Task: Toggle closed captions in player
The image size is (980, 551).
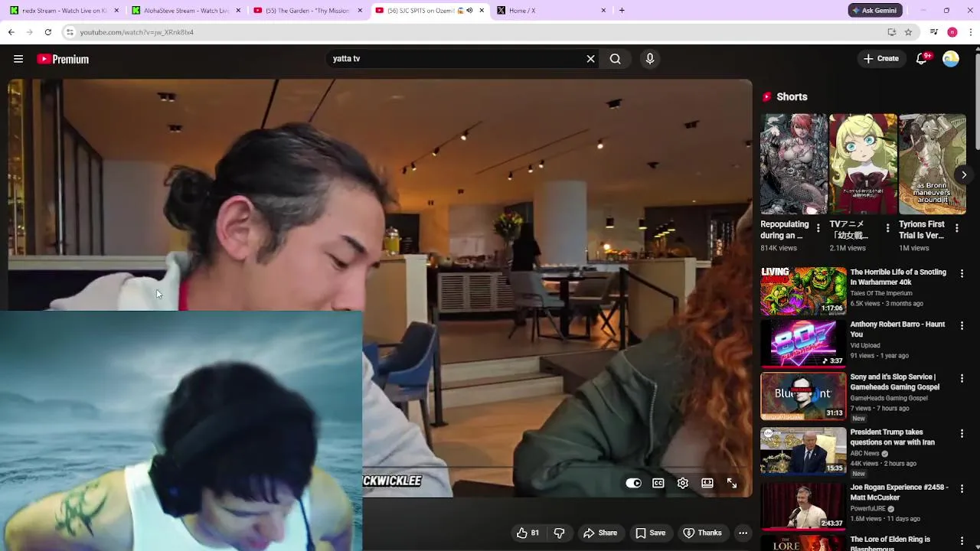Action: click(658, 483)
